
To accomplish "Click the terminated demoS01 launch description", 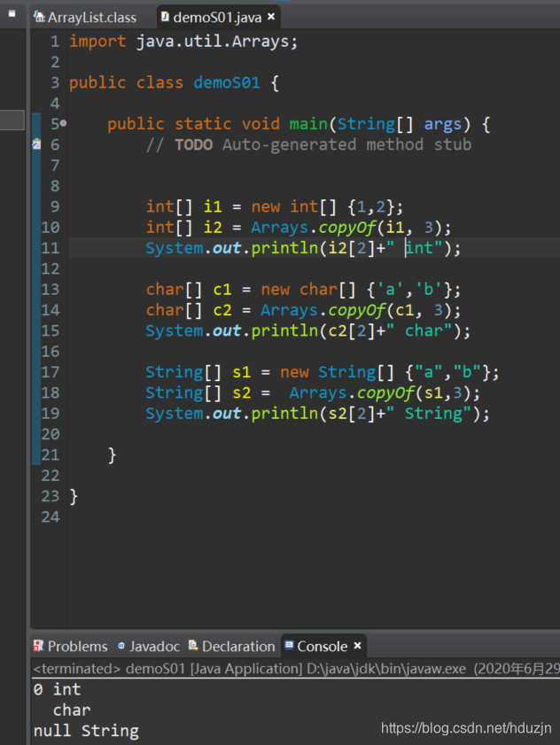I will pyautogui.click(x=296, y=669).
